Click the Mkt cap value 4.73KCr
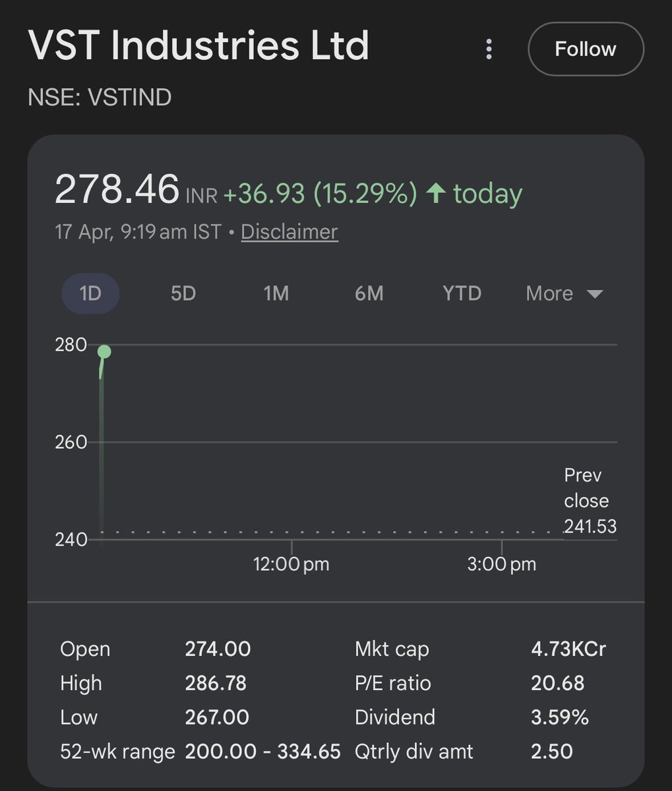The height and width of the screenshot is (791, 672). pos(568,649)
